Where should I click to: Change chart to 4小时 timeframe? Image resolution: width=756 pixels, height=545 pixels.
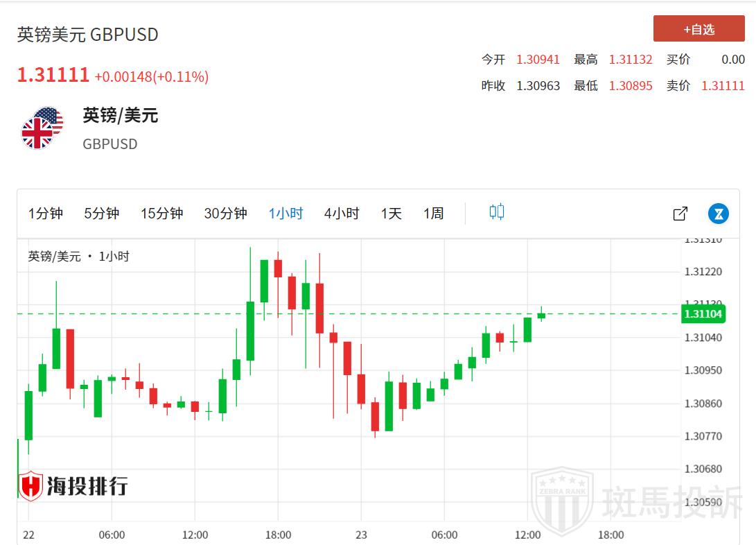coord(342,214)
